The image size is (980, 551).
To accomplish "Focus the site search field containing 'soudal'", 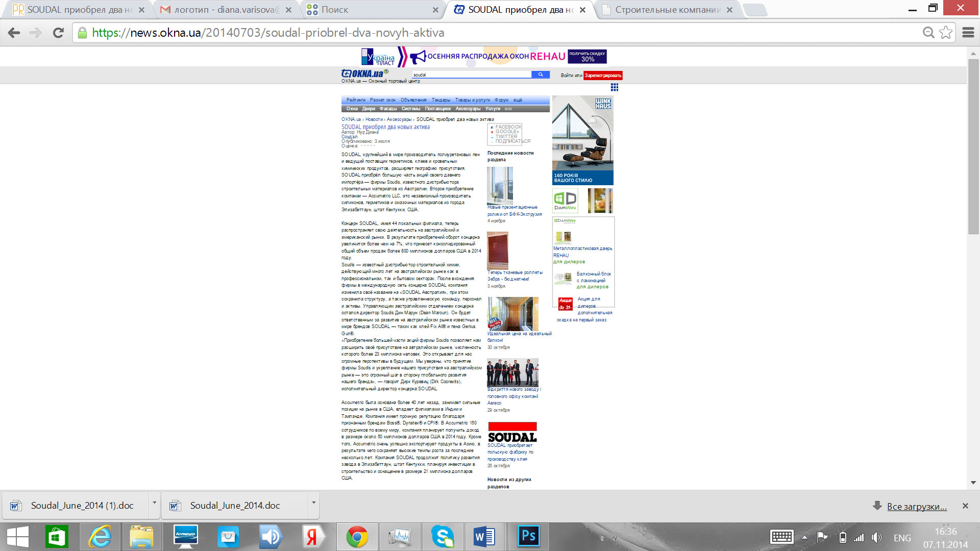I will tap(472, 74).
